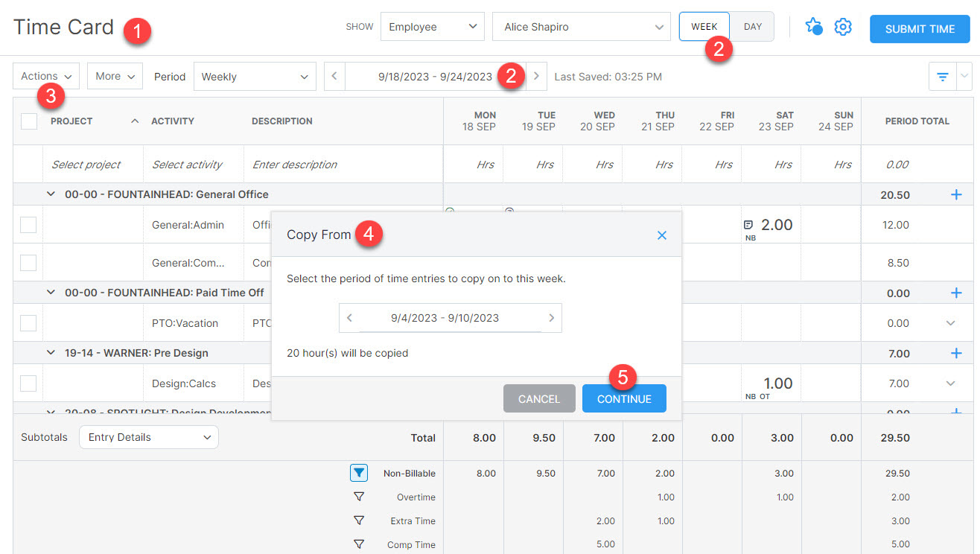Image resolution: width=980 pixels, height=554 pixels.
Task: Switch to the DAY tab
Action: (x=752, y=26)
